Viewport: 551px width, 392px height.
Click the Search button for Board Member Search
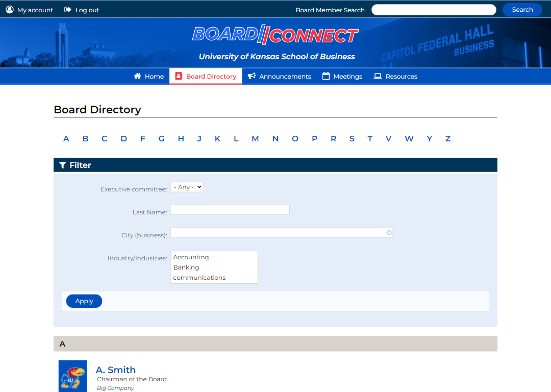[522, 9]
